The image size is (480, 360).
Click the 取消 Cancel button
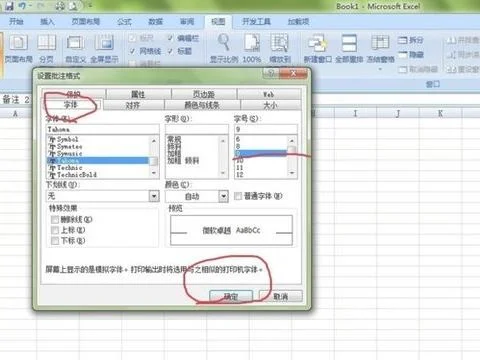[x=281, y=296]
